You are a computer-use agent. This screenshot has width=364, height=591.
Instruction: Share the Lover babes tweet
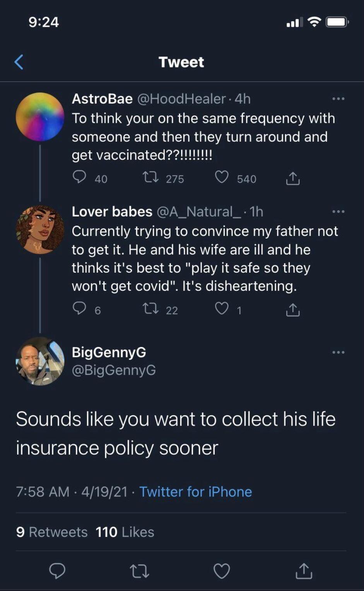point(293,309)
